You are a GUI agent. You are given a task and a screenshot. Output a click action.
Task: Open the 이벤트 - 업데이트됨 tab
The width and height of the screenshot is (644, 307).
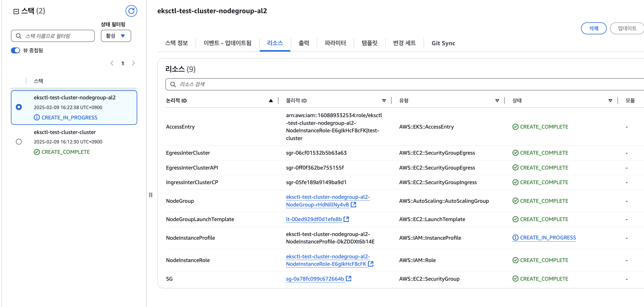[x=227, y=43]
